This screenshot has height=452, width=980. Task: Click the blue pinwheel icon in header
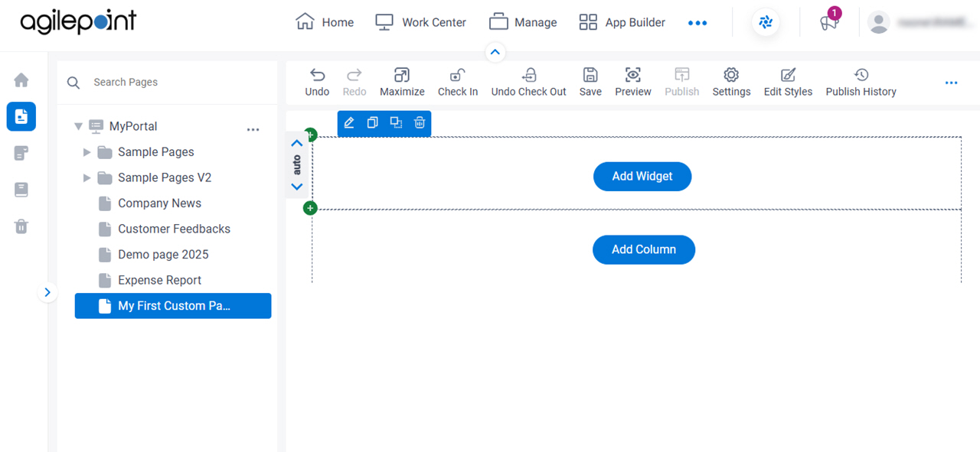point(766,22)
